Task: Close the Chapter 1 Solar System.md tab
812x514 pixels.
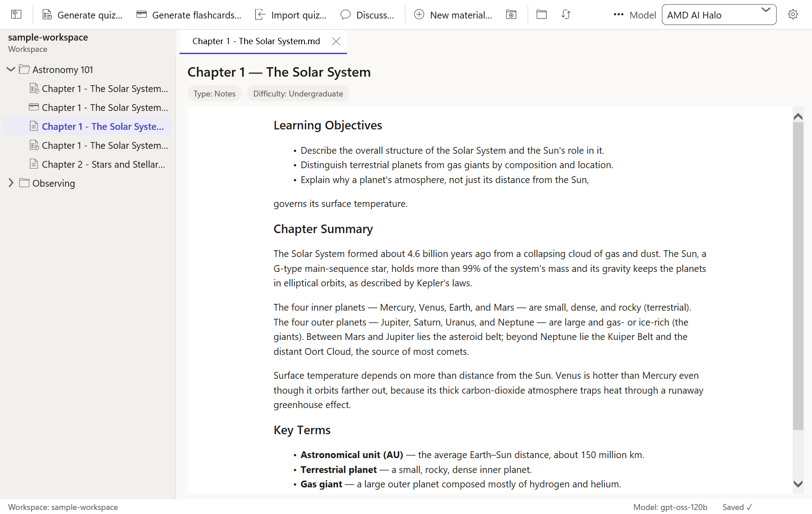Action: (336, 41)
